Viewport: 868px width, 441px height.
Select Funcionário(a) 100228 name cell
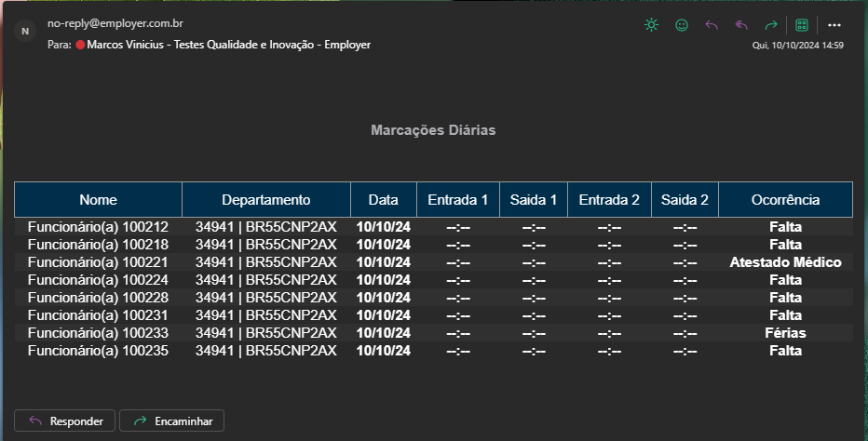[x=98, y=298]
